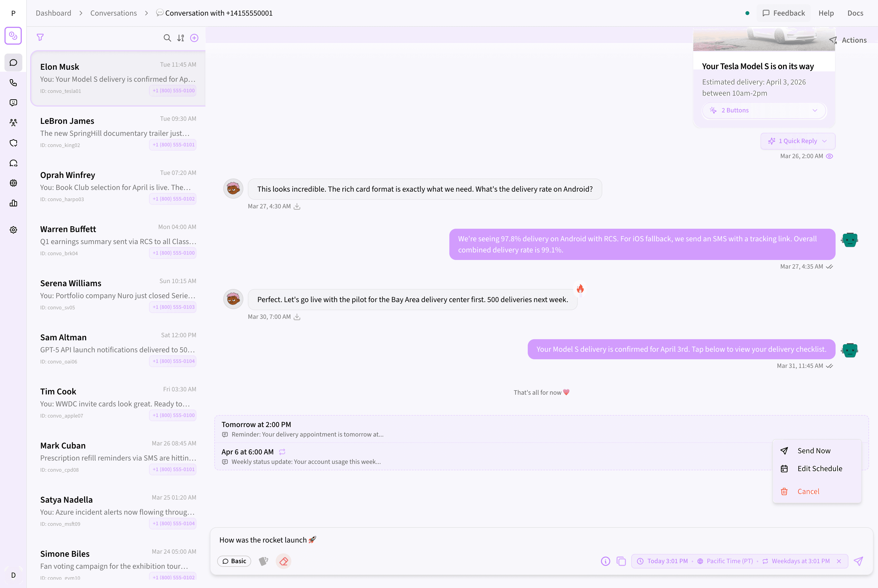878x588 pixels.
Task: Open the Analytics panel from the sidebar
Action: coord(13,203)
